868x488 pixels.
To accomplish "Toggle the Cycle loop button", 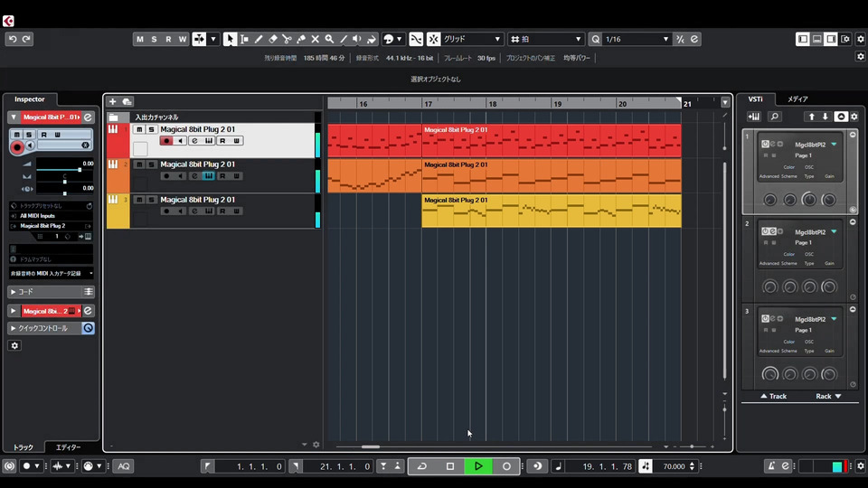I will pos(422,466).
